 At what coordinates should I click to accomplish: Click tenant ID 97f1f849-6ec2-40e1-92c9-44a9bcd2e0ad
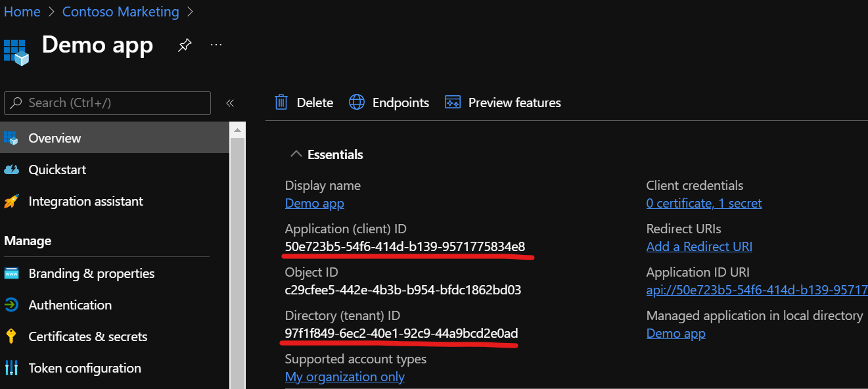click(401, 333)
